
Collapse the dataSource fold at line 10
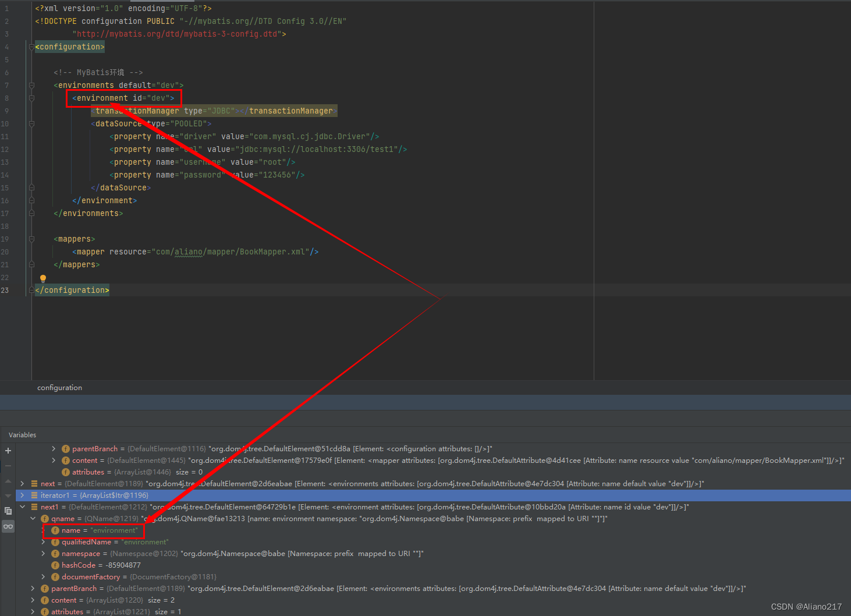pos(31,124)
